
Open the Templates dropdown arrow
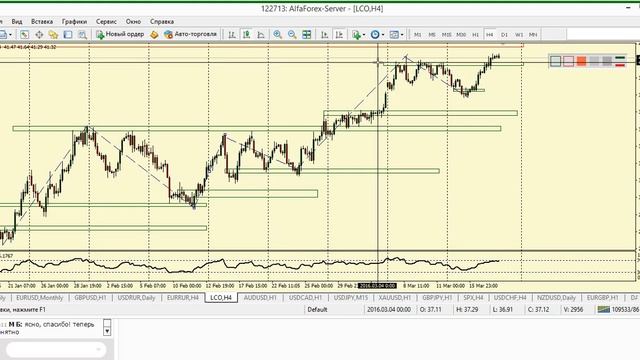tap(402, 35)
